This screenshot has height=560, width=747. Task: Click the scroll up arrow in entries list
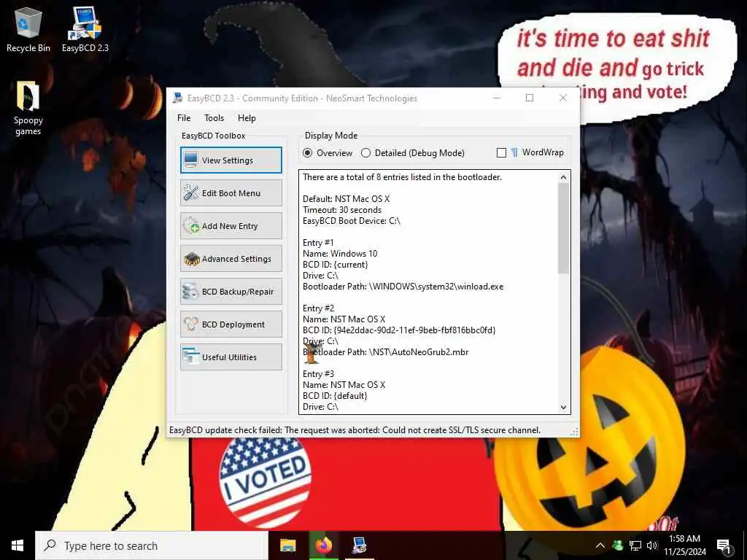coord(564,177)
